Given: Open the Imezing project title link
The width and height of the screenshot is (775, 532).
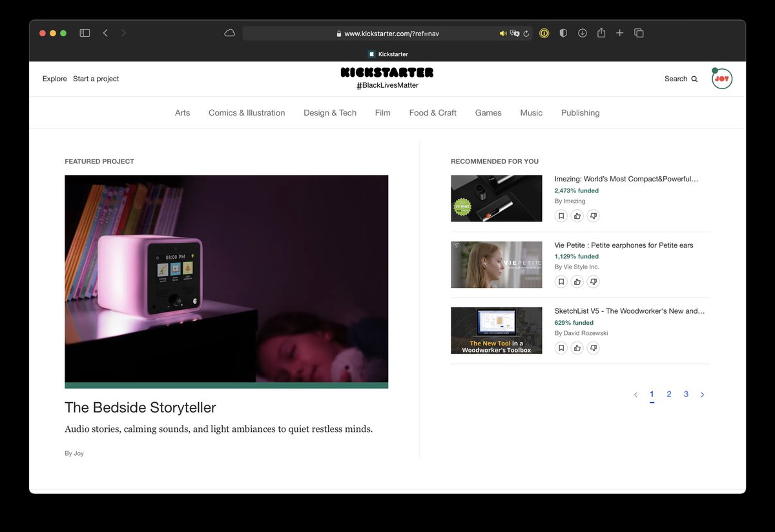Looking at the screenshot, I should tap(626, 179).
